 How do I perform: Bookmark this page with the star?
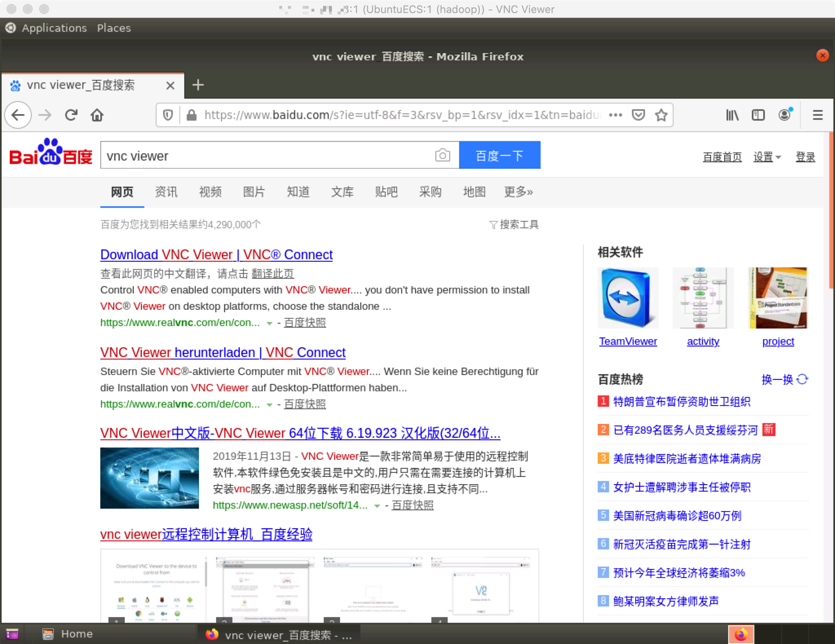point(661,115)
